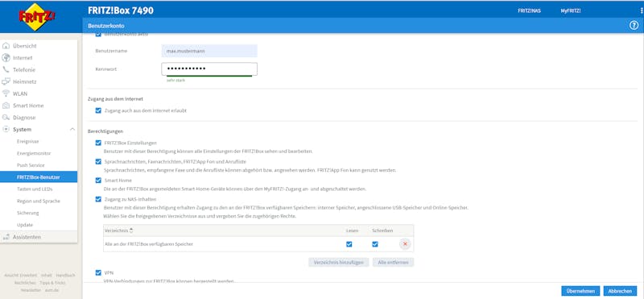
Task: Click the WLAN wifi icon
Action: (6, 93)
